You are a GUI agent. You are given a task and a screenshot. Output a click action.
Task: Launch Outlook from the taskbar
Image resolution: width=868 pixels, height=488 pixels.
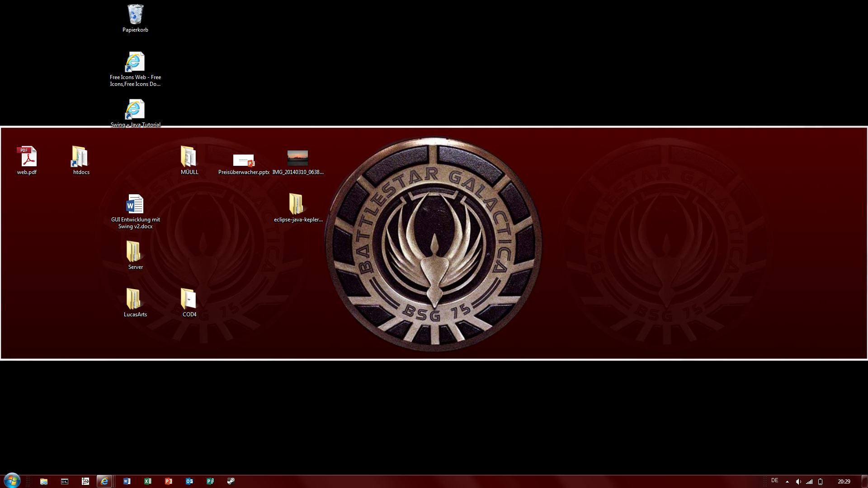[x=189, y=481]
